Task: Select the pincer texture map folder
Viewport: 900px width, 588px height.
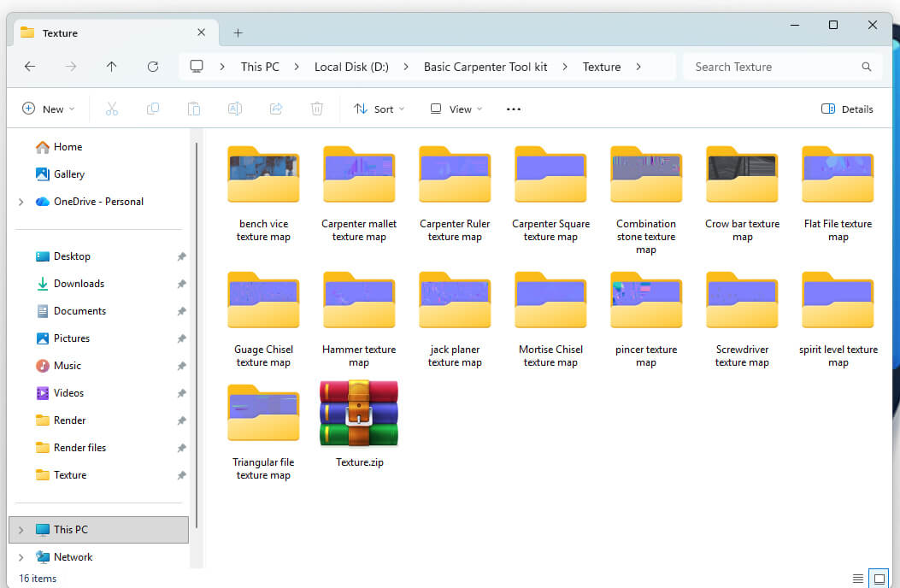Action: coord(646,320)
